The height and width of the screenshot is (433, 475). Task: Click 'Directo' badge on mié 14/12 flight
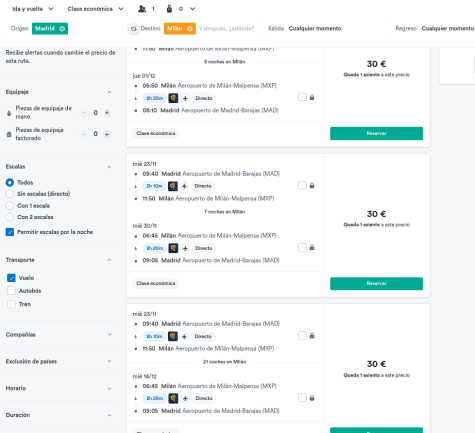click(204, 398)
